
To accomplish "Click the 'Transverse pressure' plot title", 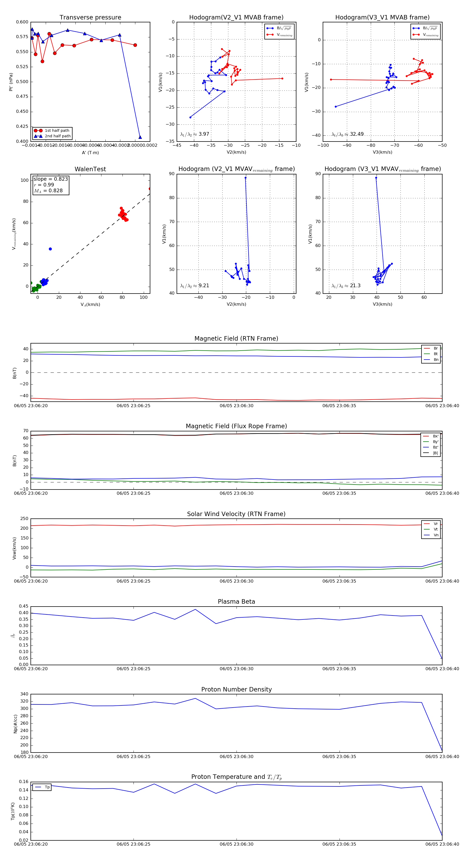I will (x=90, y=18).
